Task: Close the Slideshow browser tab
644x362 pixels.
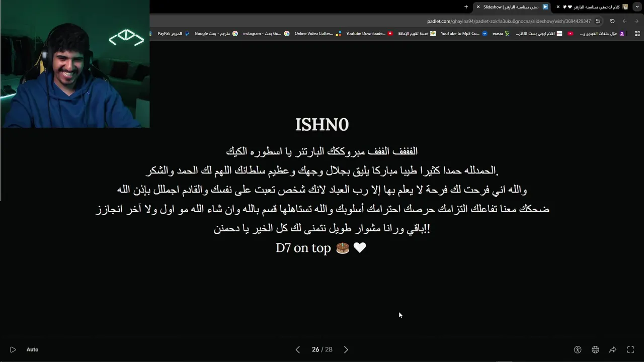Action: (x=478, y=7)
